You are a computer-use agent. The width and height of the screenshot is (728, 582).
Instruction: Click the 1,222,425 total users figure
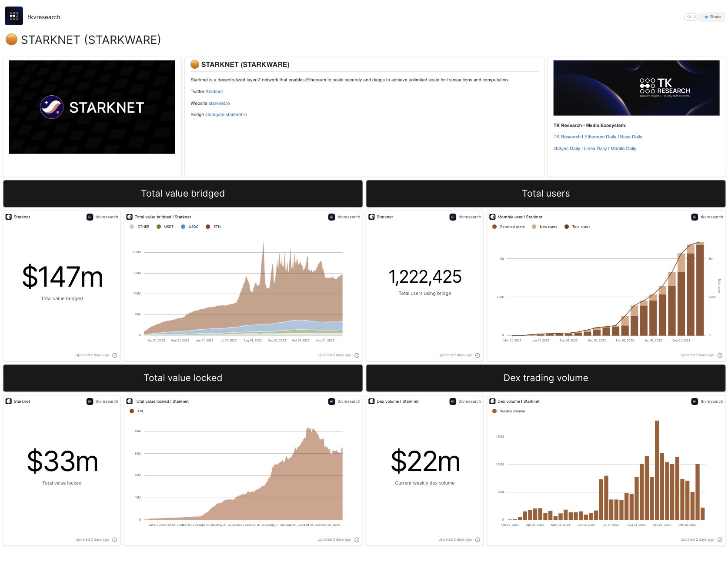[x=425, y=277]
